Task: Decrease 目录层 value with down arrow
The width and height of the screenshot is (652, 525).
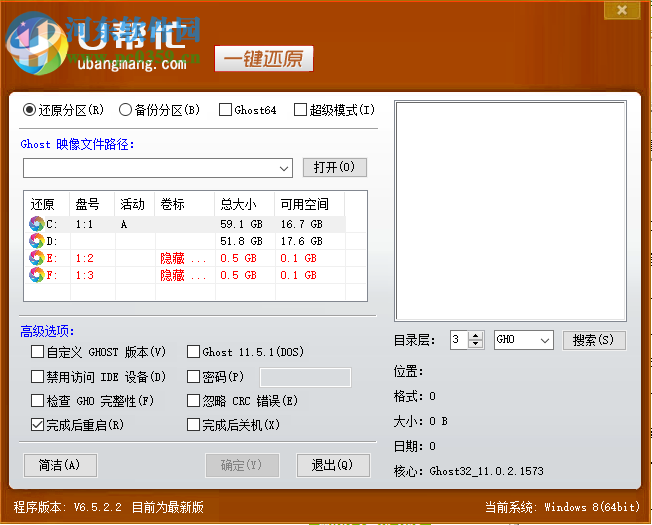Action: pos(475,344)
